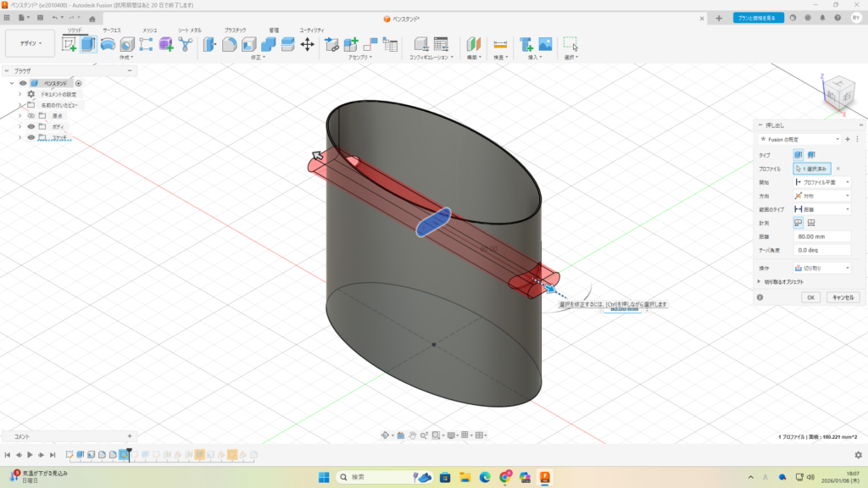Screen dimensions: 868x488
Task: Open the Insert image icon
Action: pyautogui.click(x=545, y=44)
